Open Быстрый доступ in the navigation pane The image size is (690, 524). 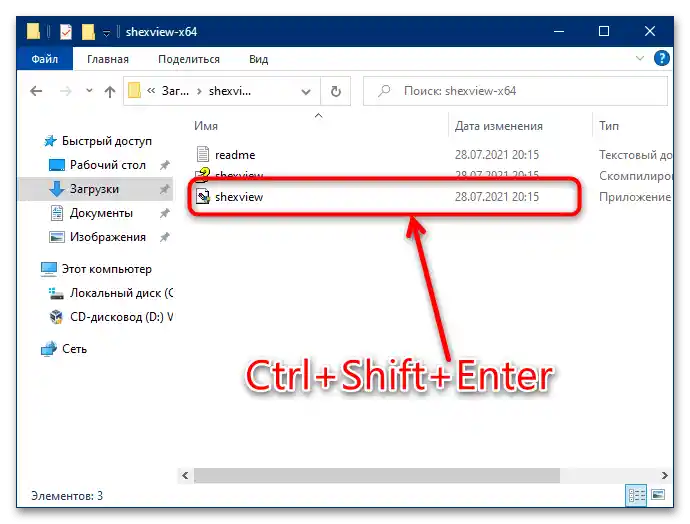[x=106, y=141]
